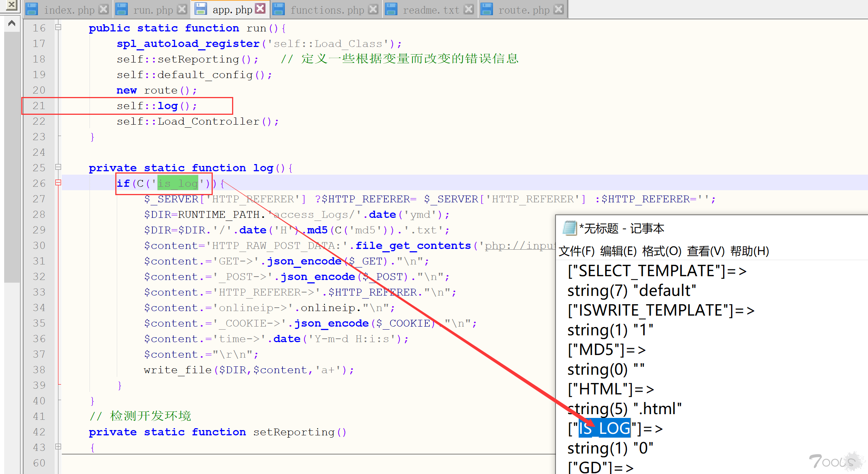Close the route.php tab
Image resolution: width=868 pixels, height=474 pixels.
(x=559, y=9)
